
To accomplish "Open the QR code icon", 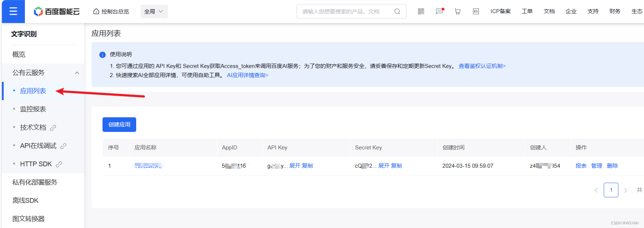I will click(x=421, y=11).
